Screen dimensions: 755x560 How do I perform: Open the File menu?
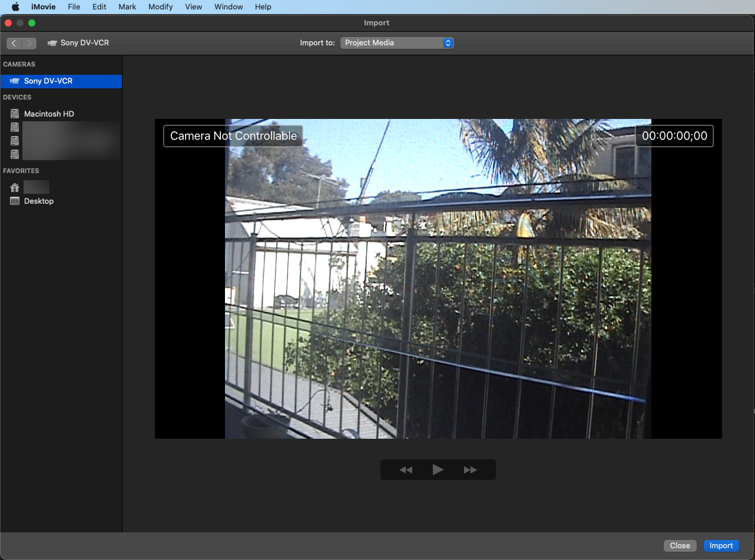(x=74, y=7)
